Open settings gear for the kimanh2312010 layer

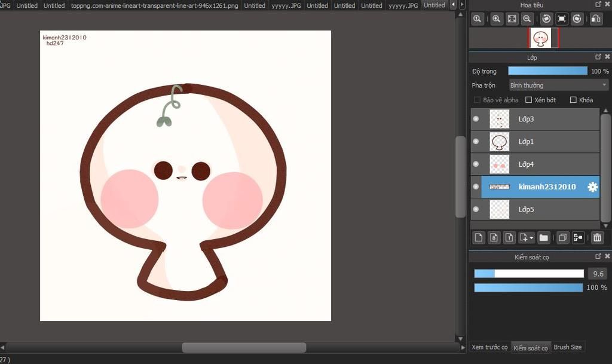click(x=592, y=187)
